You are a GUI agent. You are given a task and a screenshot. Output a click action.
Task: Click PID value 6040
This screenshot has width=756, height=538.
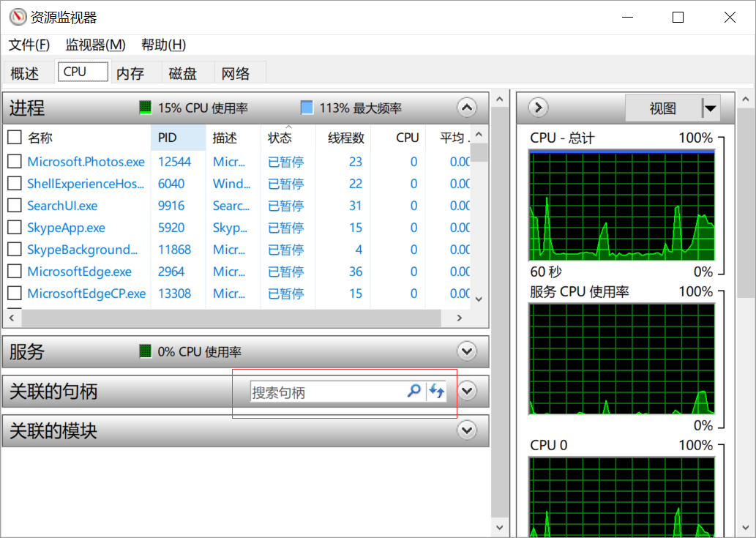(x=171, y=184)
